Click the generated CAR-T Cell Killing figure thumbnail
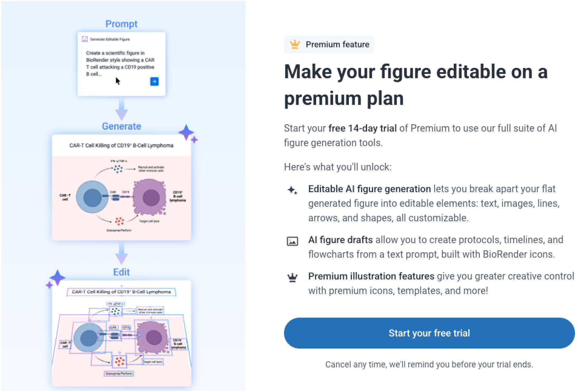 (x=121, y=187)
